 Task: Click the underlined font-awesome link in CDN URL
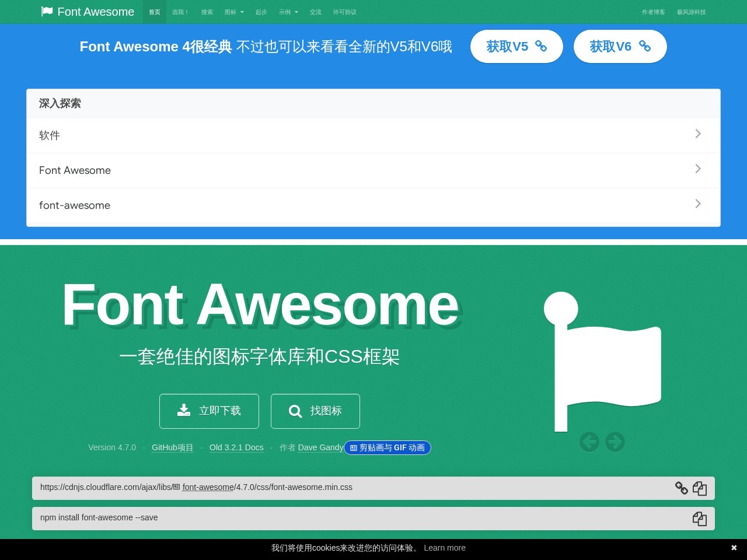click(208, 487)
